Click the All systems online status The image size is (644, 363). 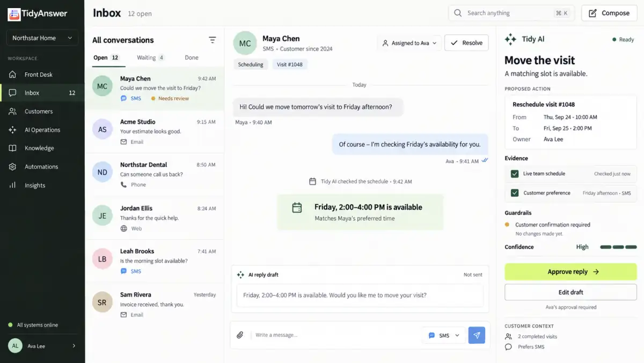(33, 325)
